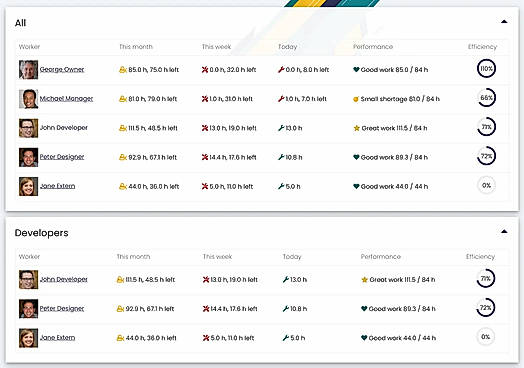This screenshot has height=368, width=524.
Task: Click Jane Extern's 0% efficiency circle in Developers
Action: (x=486, y=337)
